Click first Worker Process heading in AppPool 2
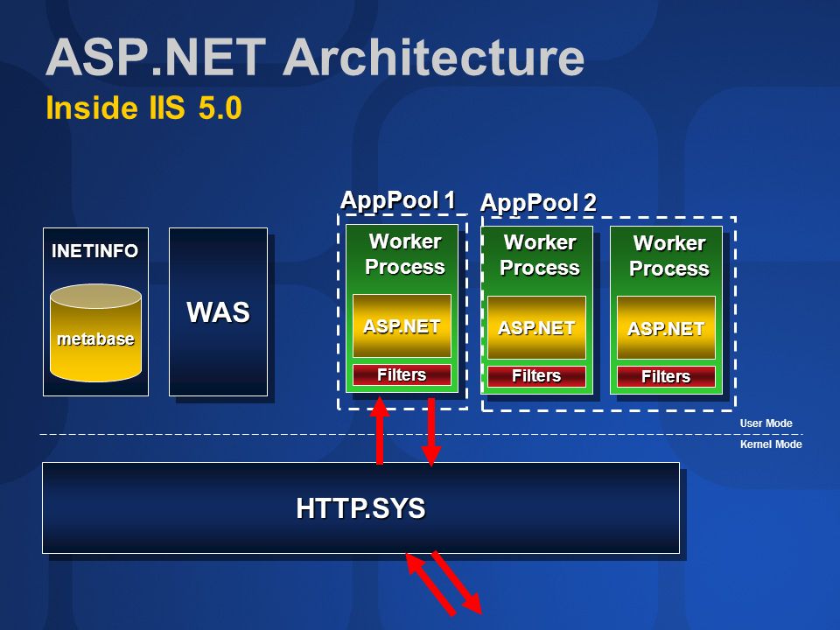 point(540,255)
